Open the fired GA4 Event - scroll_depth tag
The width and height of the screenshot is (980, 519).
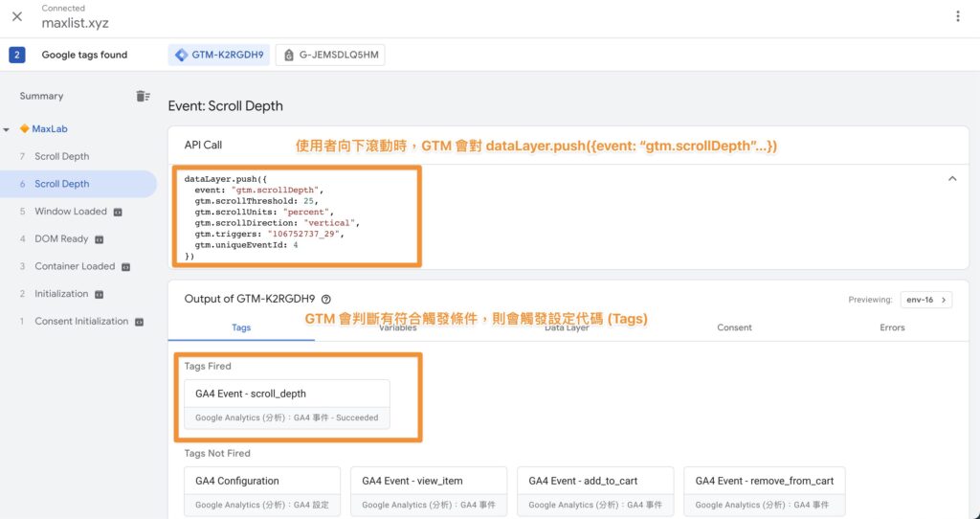pos(287,404)
